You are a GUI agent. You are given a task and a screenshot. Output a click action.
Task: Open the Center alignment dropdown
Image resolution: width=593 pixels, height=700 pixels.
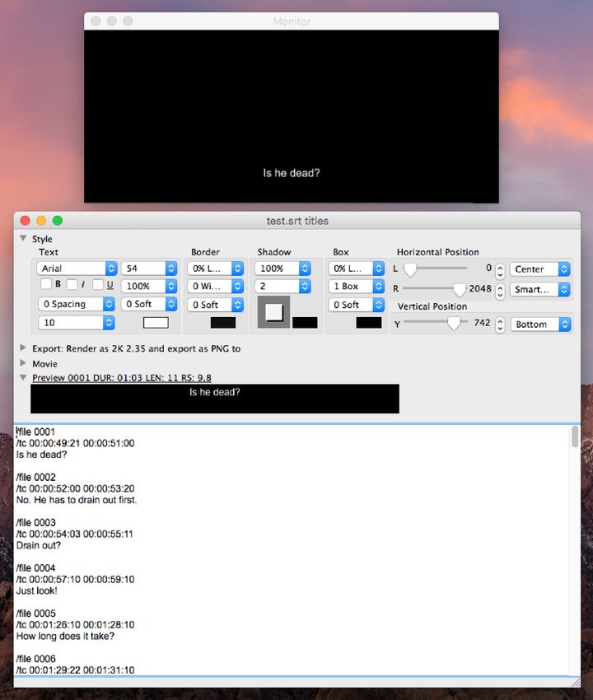[x=539, y=269]
